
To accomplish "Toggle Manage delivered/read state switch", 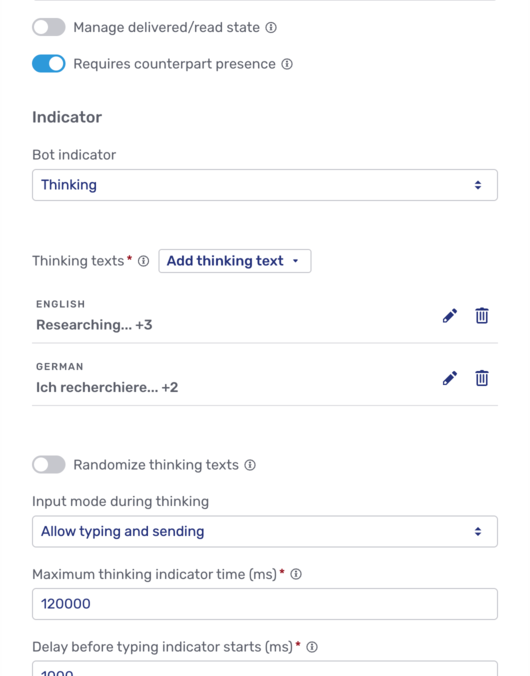I will coord(49,27).
